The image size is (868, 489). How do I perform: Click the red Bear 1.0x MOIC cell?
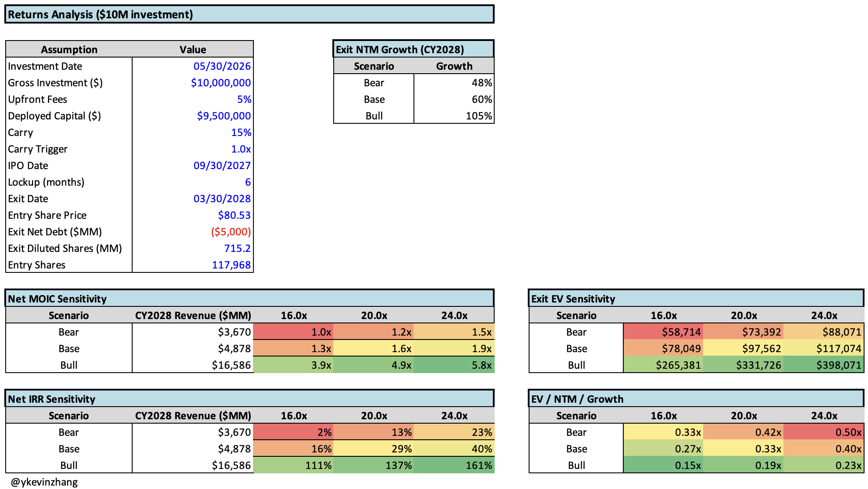pyautogui.click(x=293, y=332)
